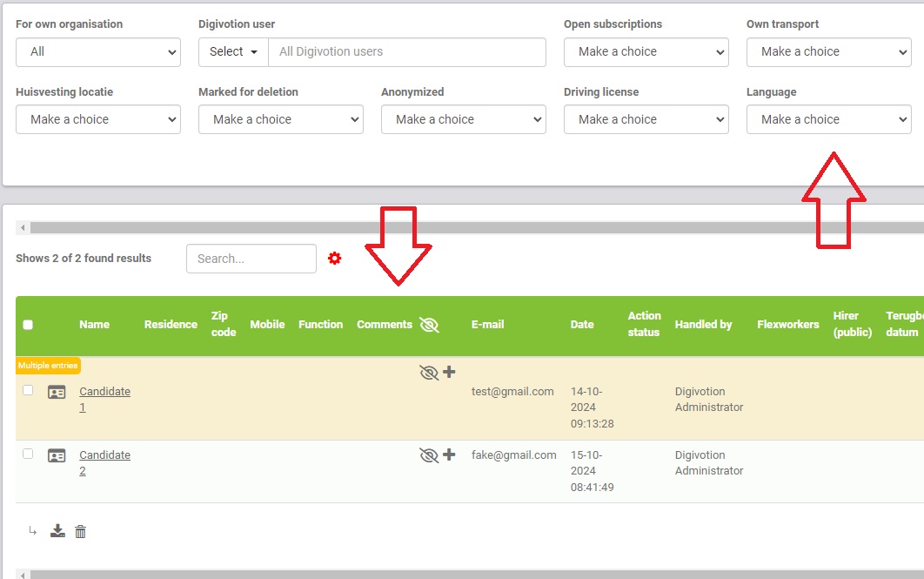Click crossed-eye icon in the table header

click(429, 325)
